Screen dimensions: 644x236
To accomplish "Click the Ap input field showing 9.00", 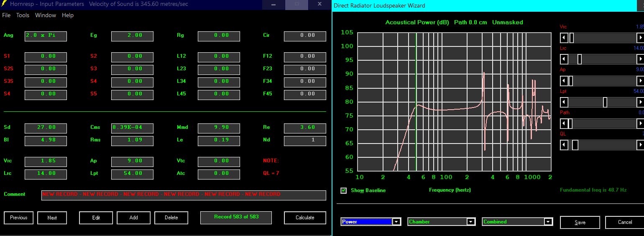I will [x=132, y=162].
